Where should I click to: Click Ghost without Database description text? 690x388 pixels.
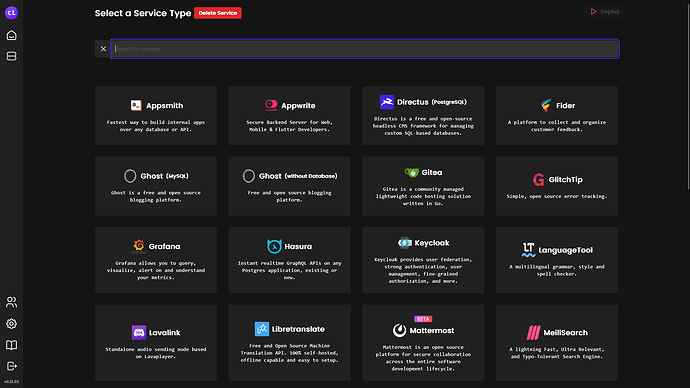click(290, 196)
